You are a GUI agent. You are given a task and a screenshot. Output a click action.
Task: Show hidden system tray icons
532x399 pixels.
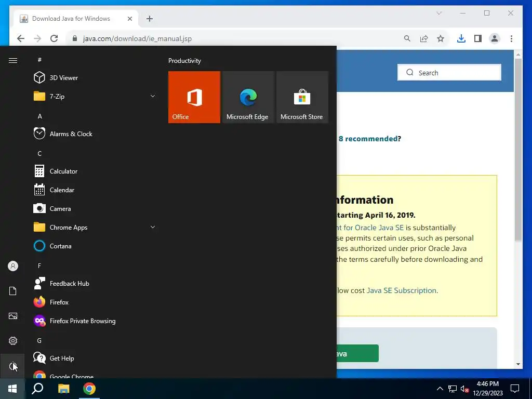(x=440, y=389)
